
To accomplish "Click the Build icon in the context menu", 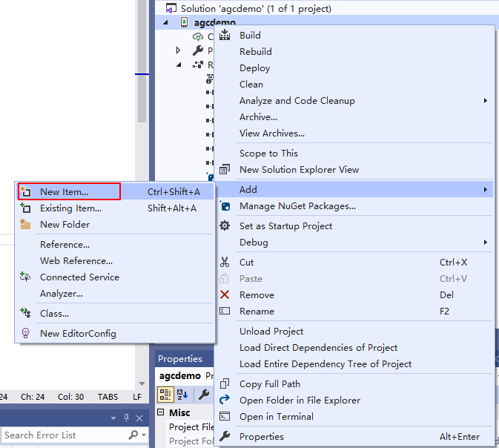I will tap(225, 36).
